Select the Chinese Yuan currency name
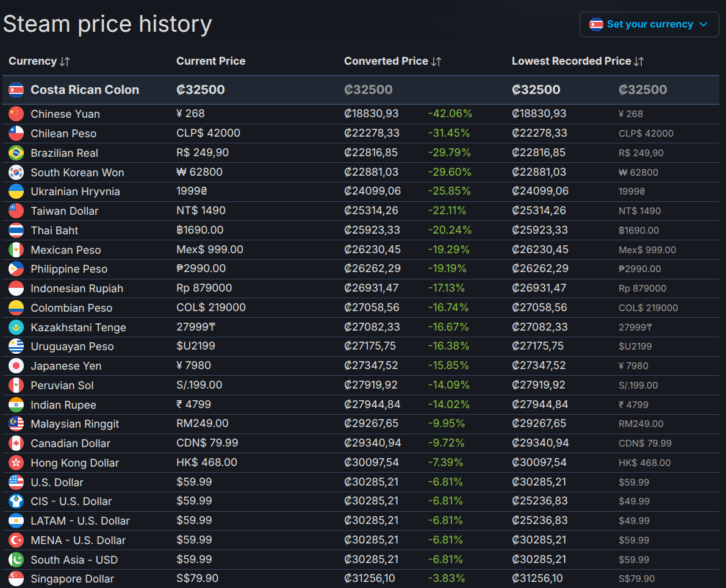 pyautogui.click(x=65, y=114)
